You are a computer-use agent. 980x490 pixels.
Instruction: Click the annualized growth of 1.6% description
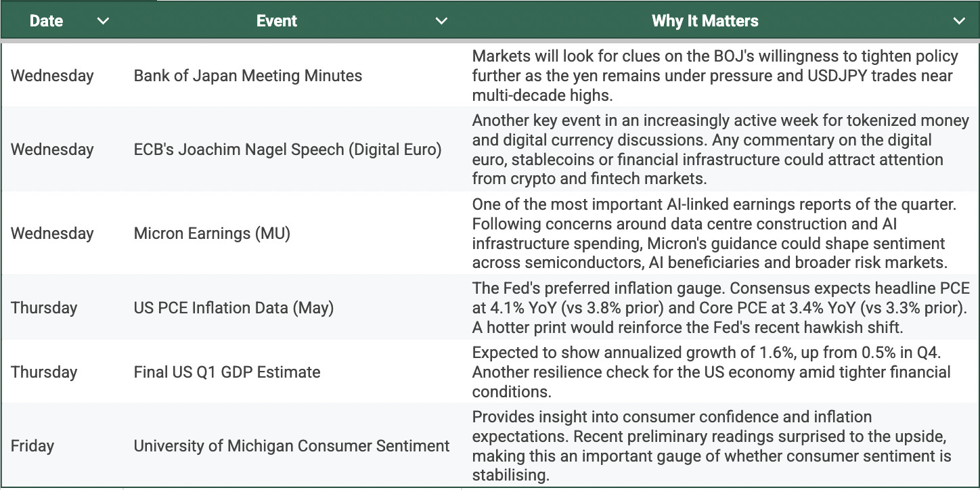[x=711, y=372]
